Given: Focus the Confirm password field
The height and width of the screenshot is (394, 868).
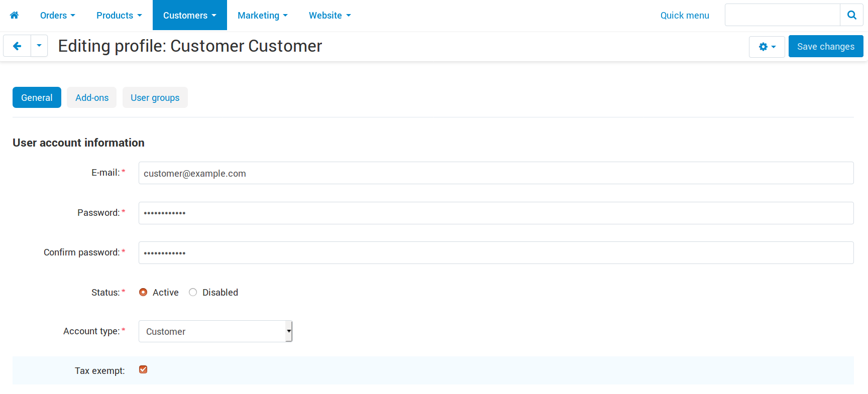Looking at the screenshot, I should click(x=496, y=252).
